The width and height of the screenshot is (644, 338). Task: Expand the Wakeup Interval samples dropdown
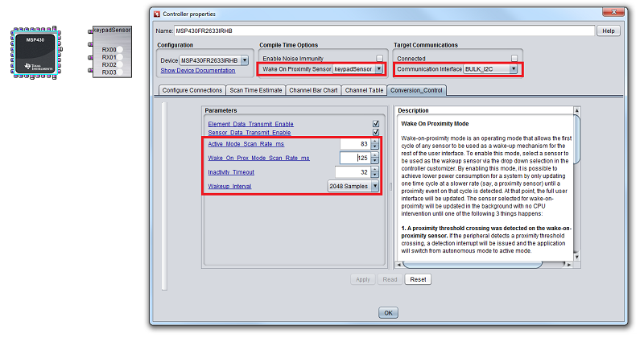tap(374, 186)
